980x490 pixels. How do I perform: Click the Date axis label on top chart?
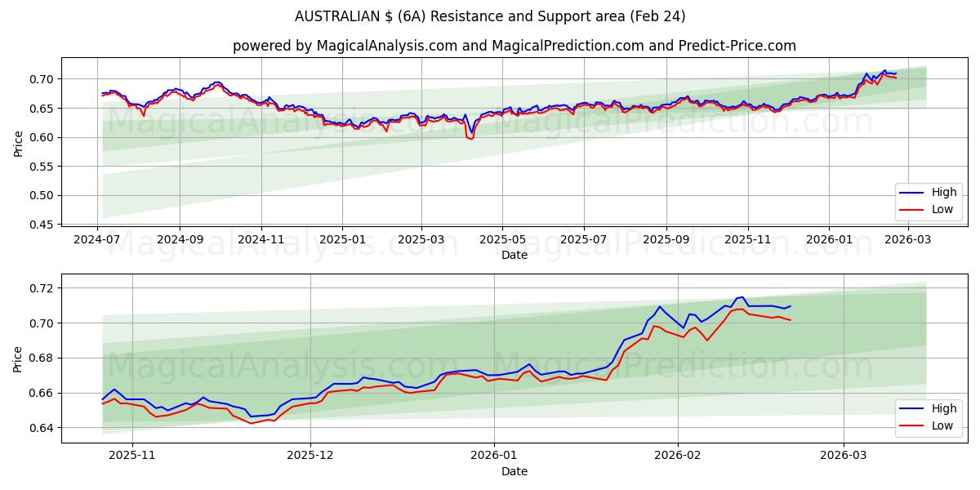coord(514,255)
